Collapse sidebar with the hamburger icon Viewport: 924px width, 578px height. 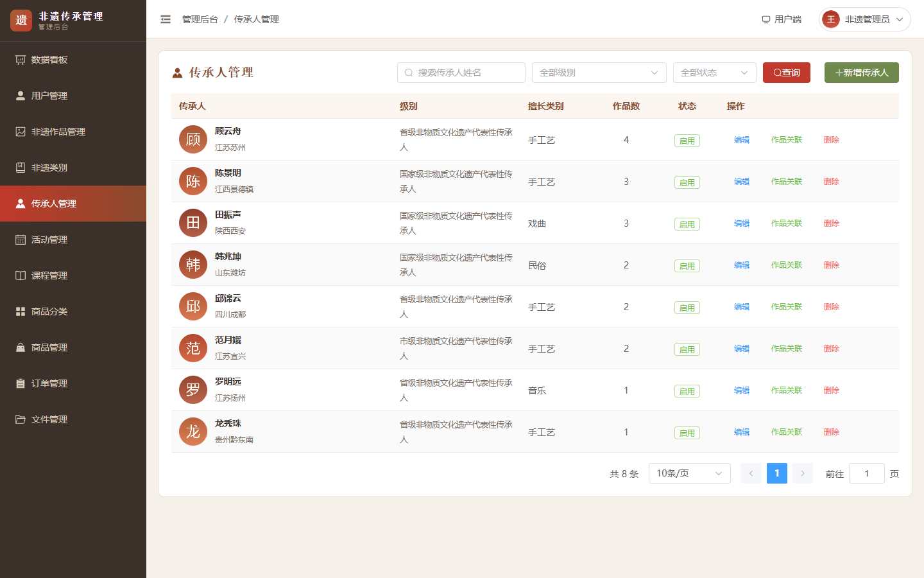coord(166,19)
